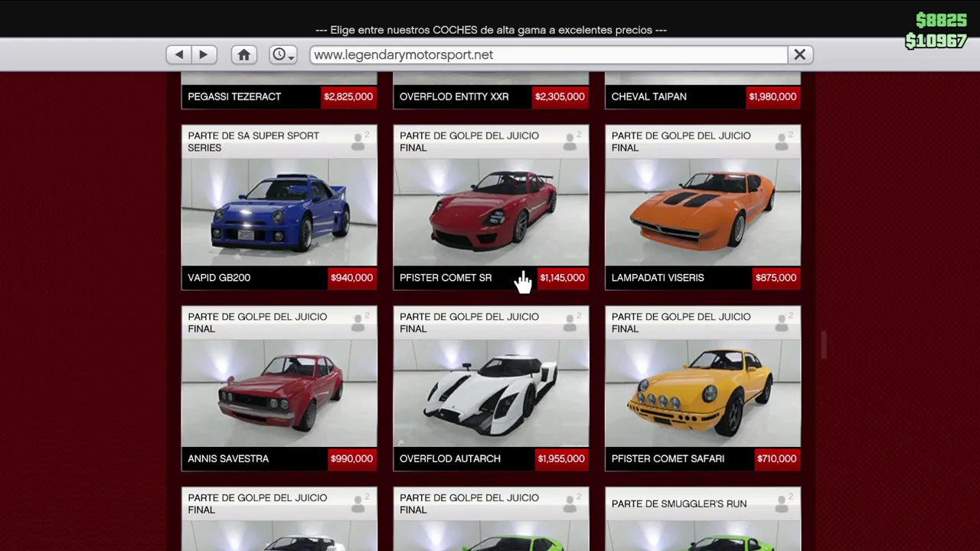Select the Lampadati Viseris name label

658,278
